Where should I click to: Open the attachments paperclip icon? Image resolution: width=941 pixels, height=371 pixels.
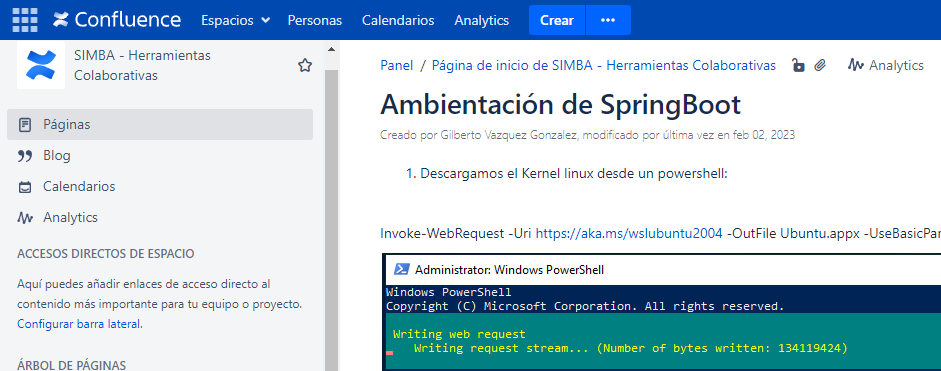(x=820, y=65)
